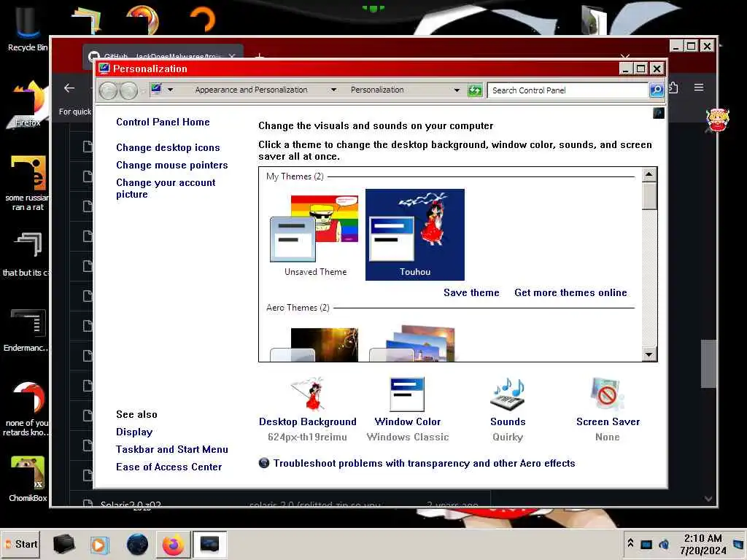Open the Endermanc desktop icon
747x560 pixels.
click(x=26, y=330)
